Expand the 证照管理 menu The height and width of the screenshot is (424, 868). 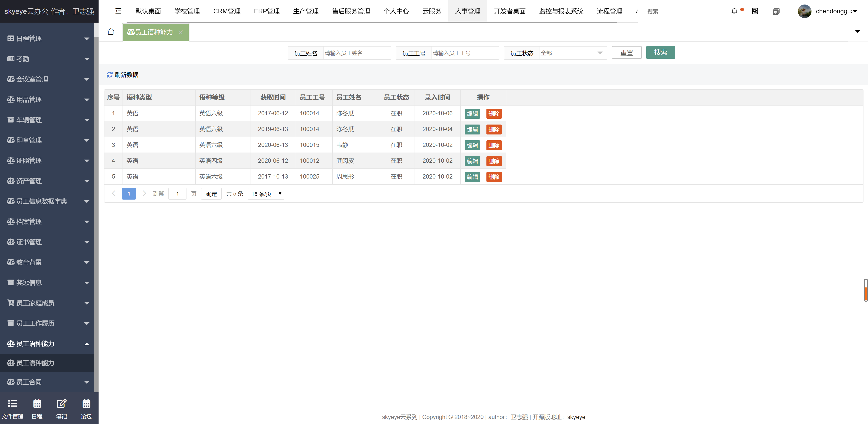(x=47, y=160)
